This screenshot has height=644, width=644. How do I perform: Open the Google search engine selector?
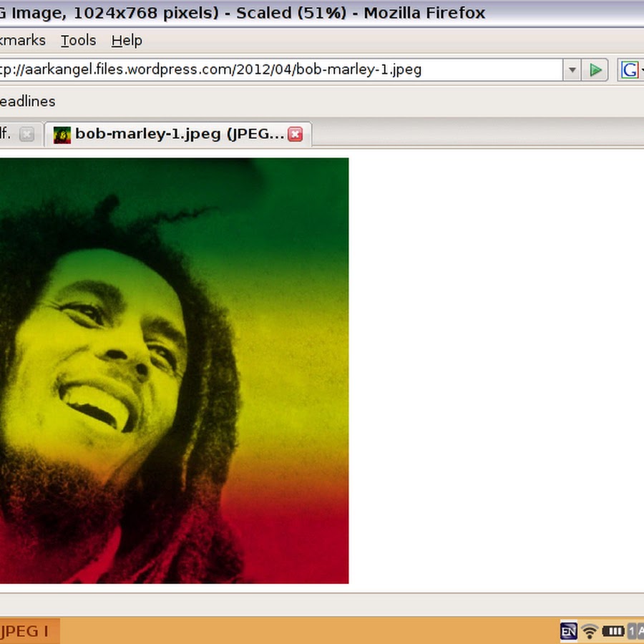coord(630,70)
